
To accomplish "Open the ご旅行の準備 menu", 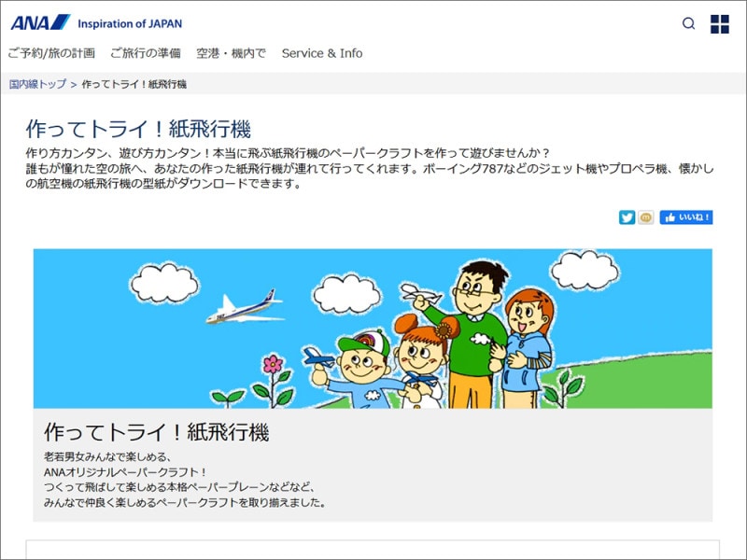I will [x=146, y=53].
